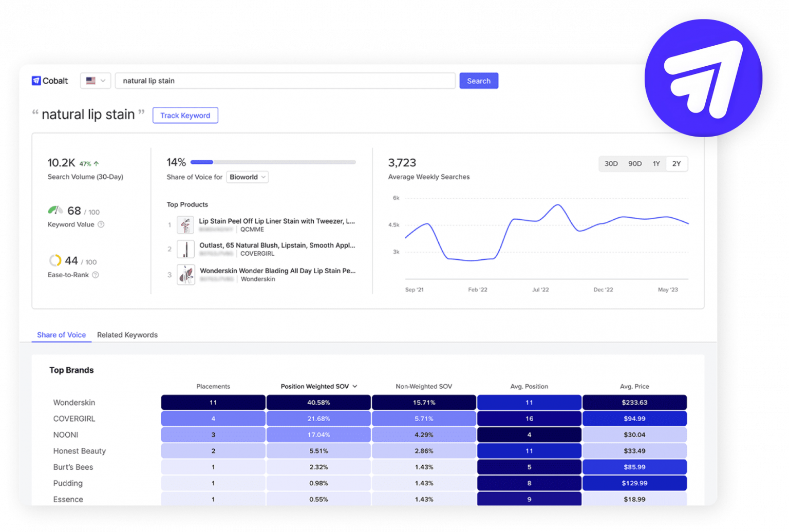Viewport: 789px width, 532px height.
Task: Select the NOONI brand row label
Action: 66,435
